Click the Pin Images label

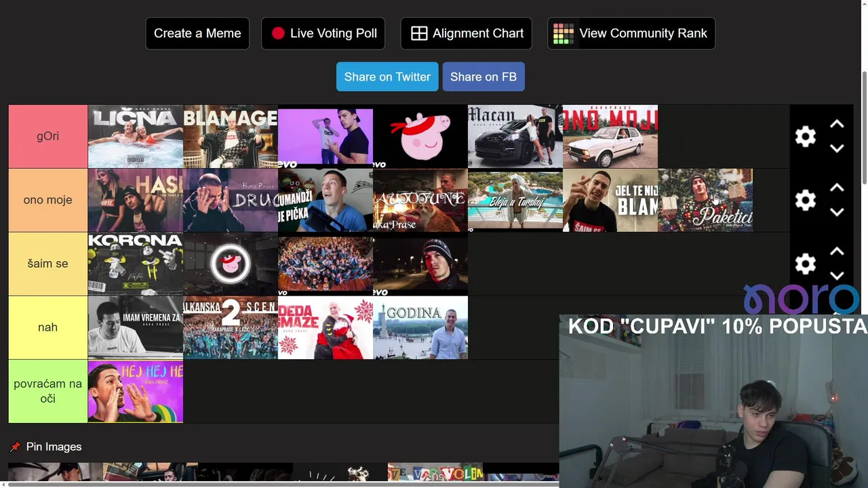coord(54,447)
